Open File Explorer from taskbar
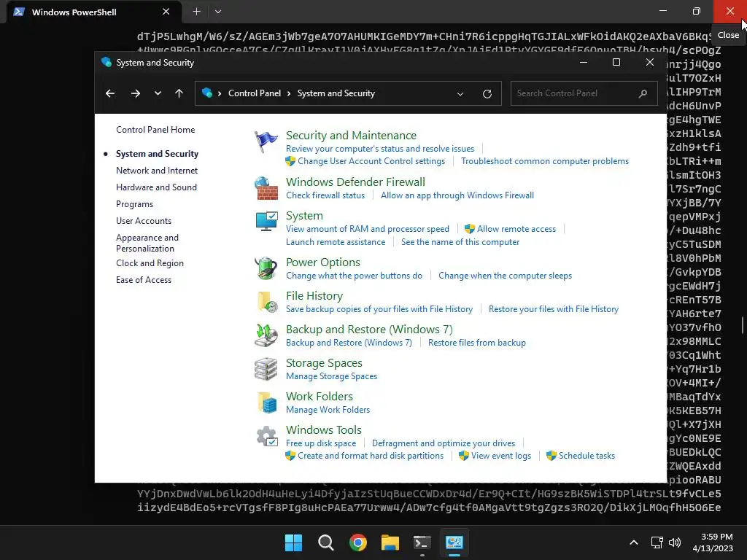Viewport: 747px width, 560px height. (x=390, y=542)
